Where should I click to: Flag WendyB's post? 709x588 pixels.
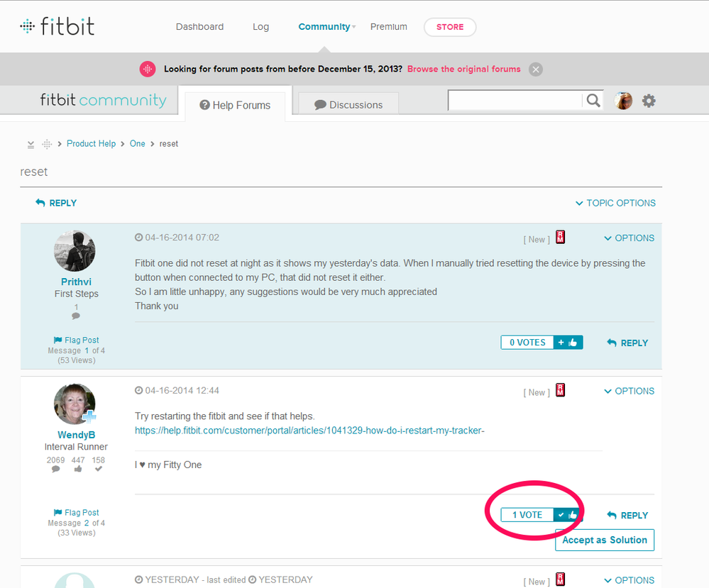[76, 513]
